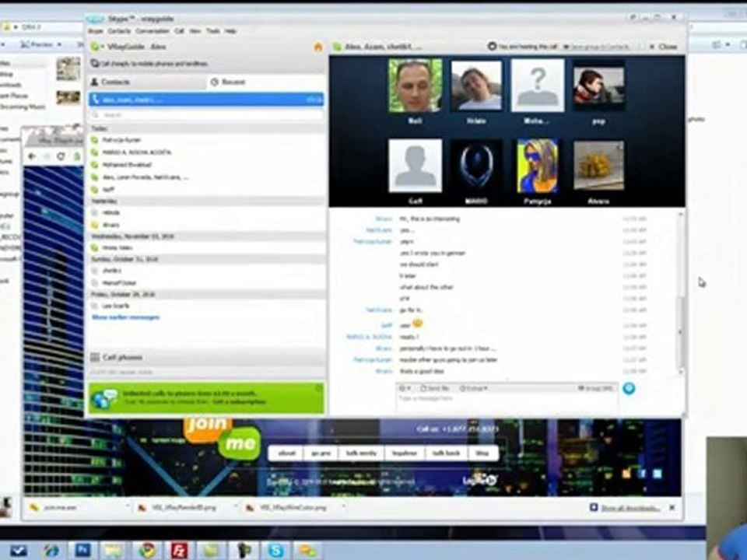Click the MARIO alien-head avatar
The height and width of the screenshot is (560, 747).
476,166
